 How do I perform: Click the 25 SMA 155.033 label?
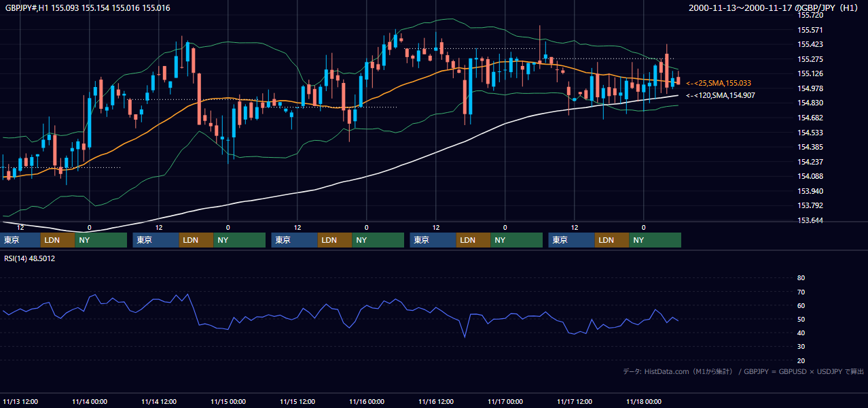pos(719,83)
